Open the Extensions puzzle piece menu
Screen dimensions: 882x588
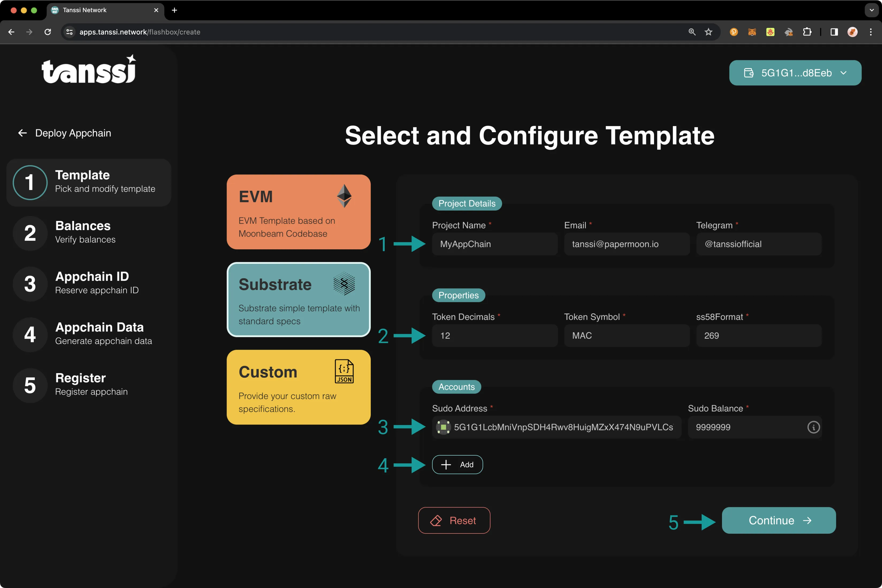(x=807, y=32)
